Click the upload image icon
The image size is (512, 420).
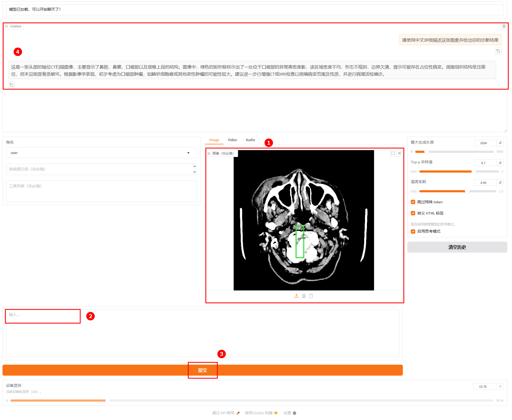click(x=296, y=296)
